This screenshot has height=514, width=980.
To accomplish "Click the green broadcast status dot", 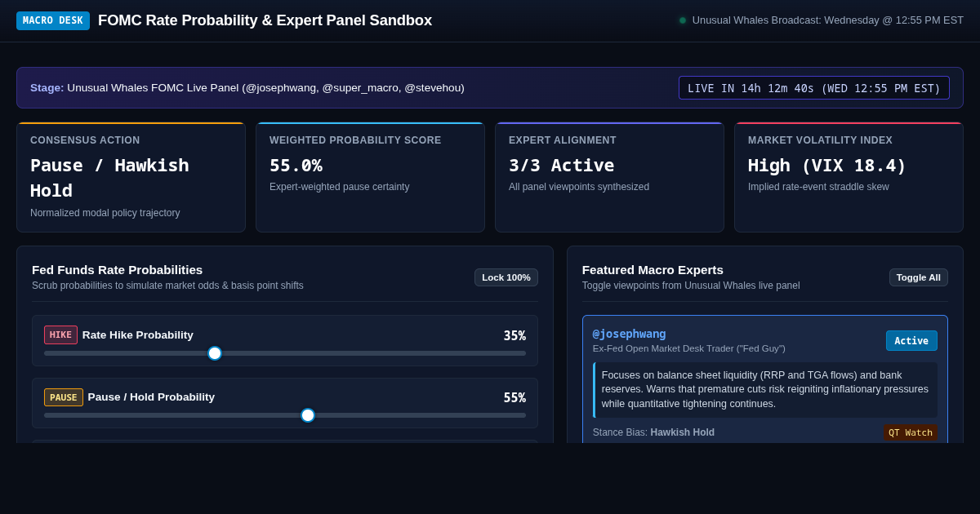I will [683, 20].
